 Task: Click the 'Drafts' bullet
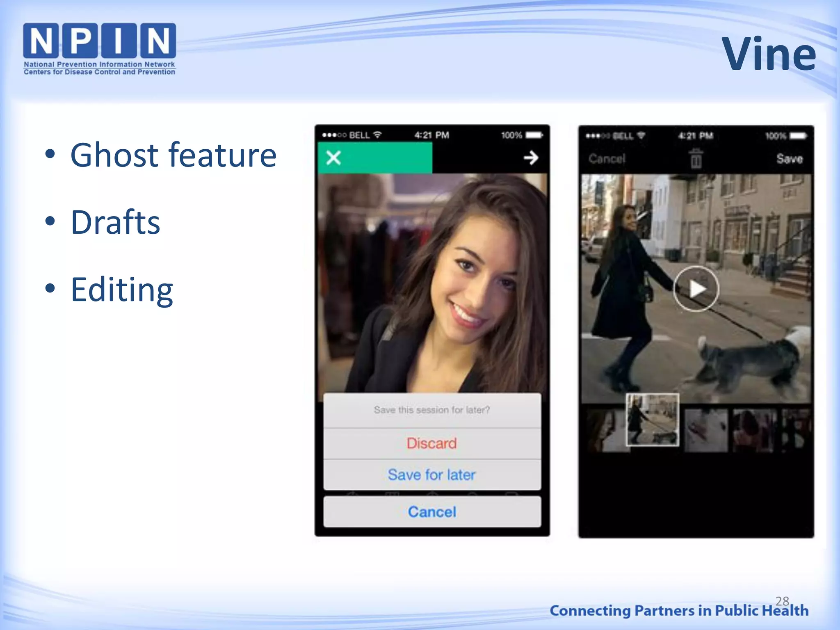[115, 222]
